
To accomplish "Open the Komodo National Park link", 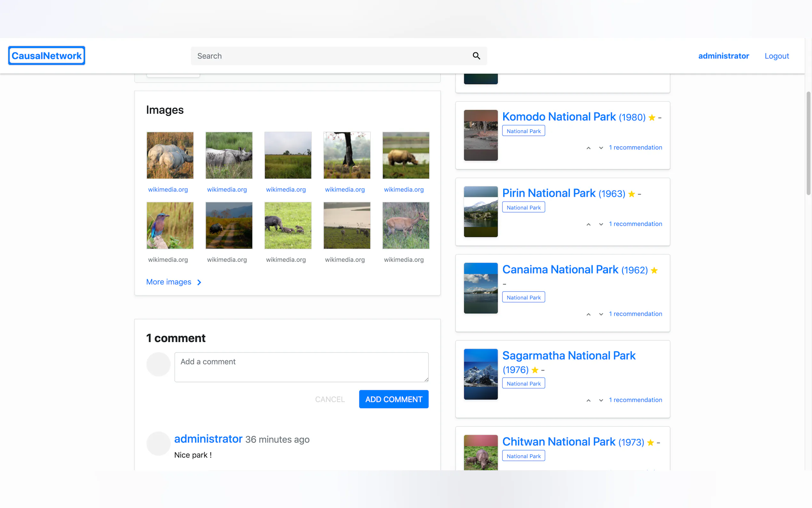I will [x=558, y=116].
